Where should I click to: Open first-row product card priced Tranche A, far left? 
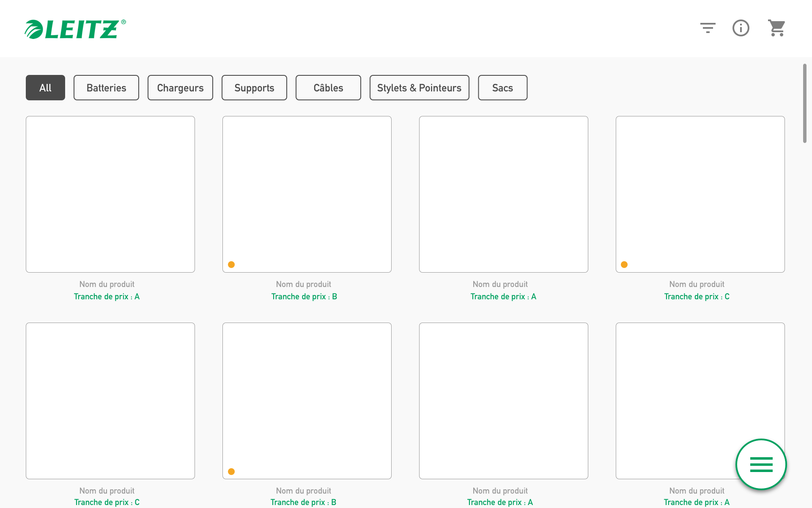(x=110, y=194)
